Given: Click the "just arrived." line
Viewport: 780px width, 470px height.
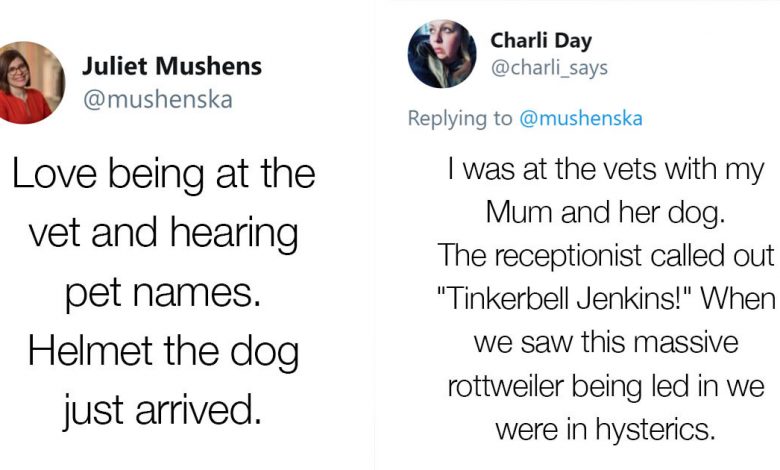Looking at the screenshot, I should click(x=163, y=410).
